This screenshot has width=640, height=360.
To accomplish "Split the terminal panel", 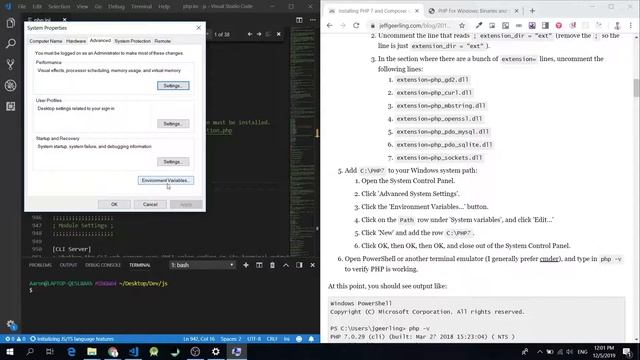I will click(259, 265).
